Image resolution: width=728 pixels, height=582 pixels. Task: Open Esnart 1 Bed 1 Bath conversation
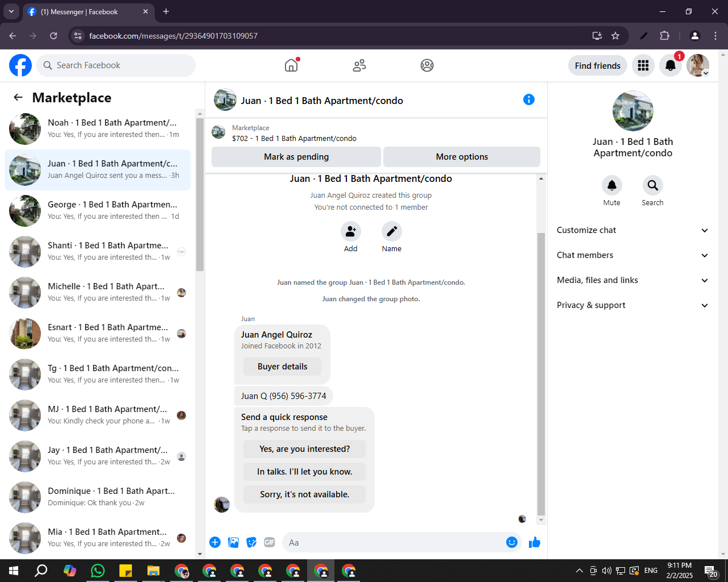tap(98, 334)
